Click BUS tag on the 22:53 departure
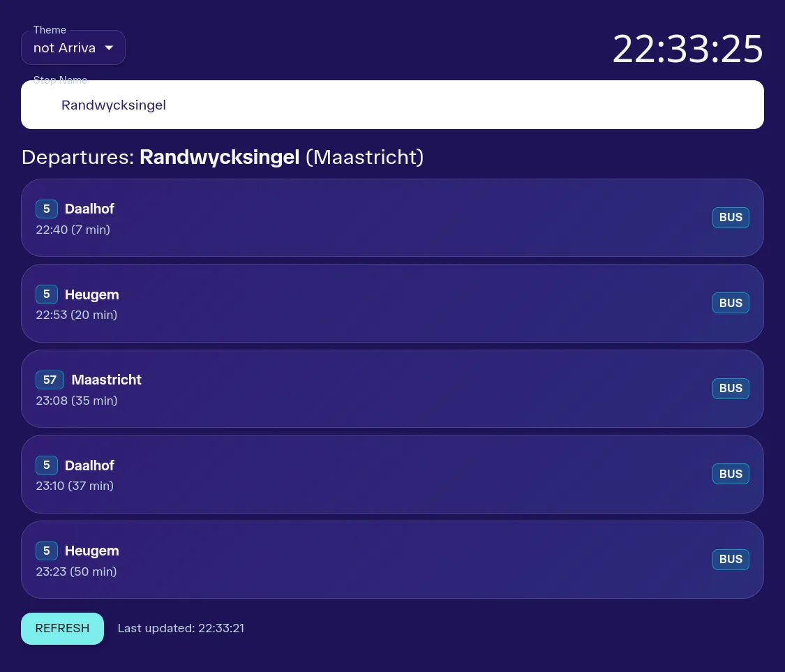This screenshot has height=672, width=785. point(731,303)
